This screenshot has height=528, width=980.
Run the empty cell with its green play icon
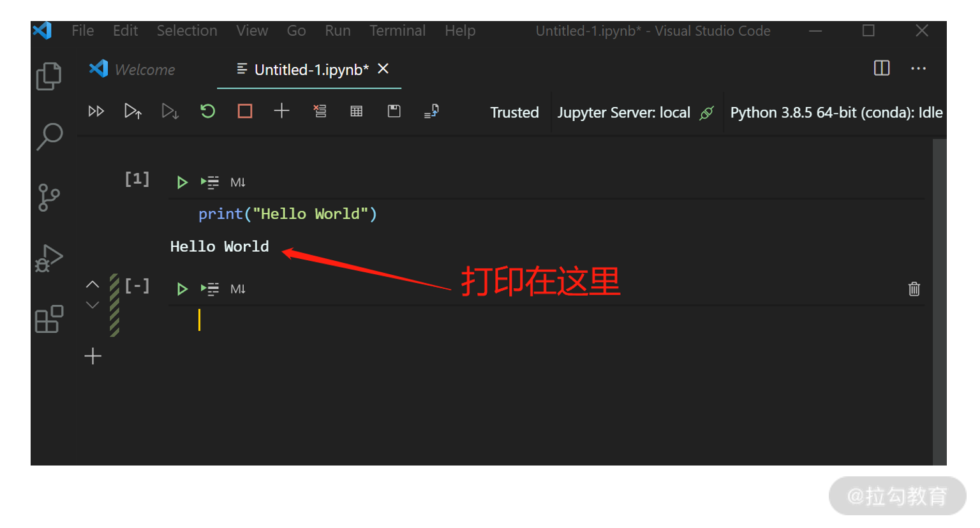click(182, 289)
